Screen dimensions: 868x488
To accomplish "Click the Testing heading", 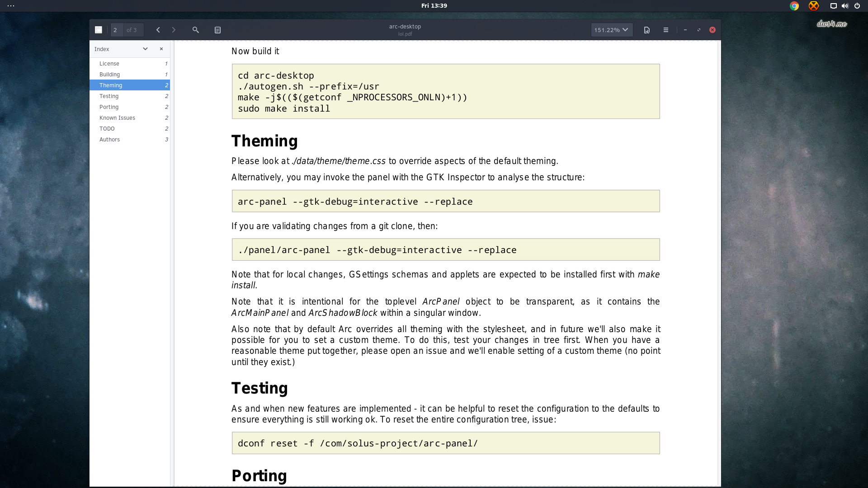I will point(259,388).
